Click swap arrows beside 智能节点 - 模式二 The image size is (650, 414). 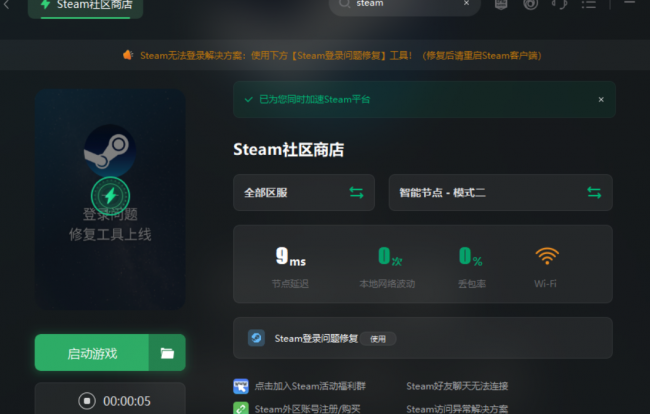[594, 193]
